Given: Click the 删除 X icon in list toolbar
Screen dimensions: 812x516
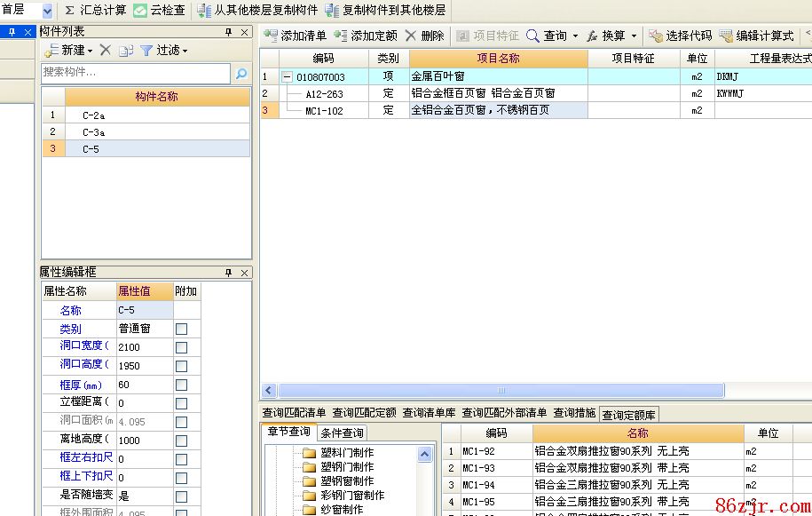Looking at the screenshot, I should point(411,36).
